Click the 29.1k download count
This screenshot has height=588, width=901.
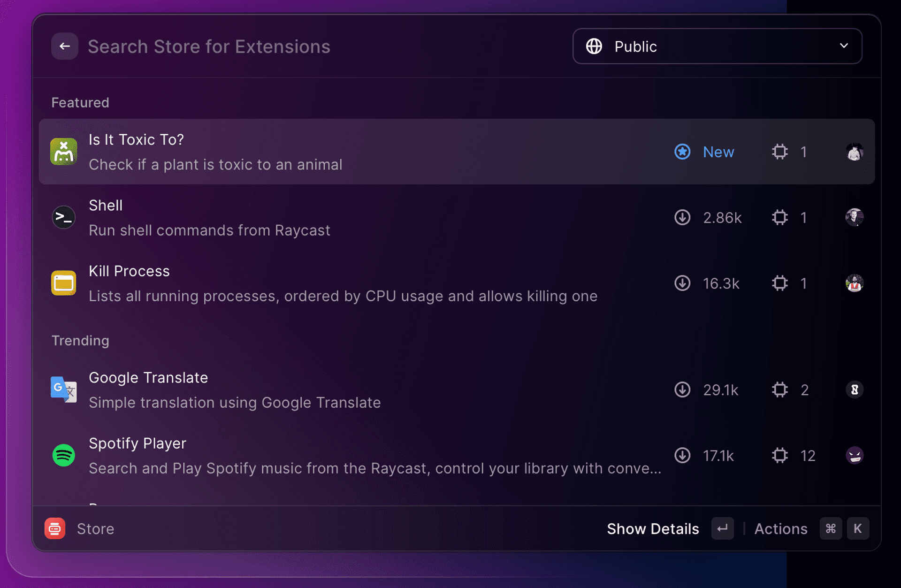pyautogui.click(x=720, y=390)
